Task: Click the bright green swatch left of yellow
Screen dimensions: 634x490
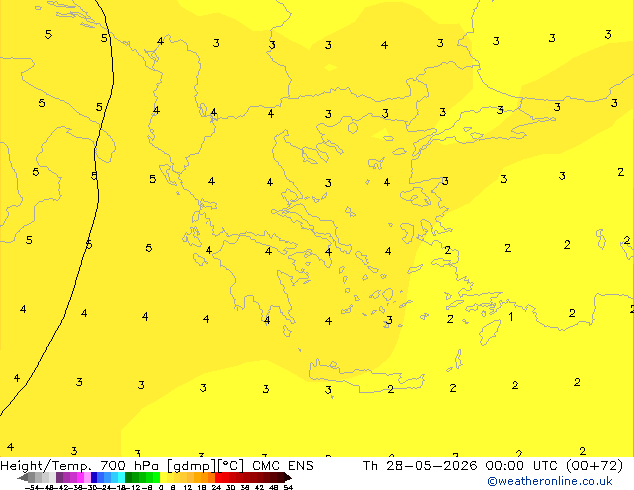Action: [156, 477]
